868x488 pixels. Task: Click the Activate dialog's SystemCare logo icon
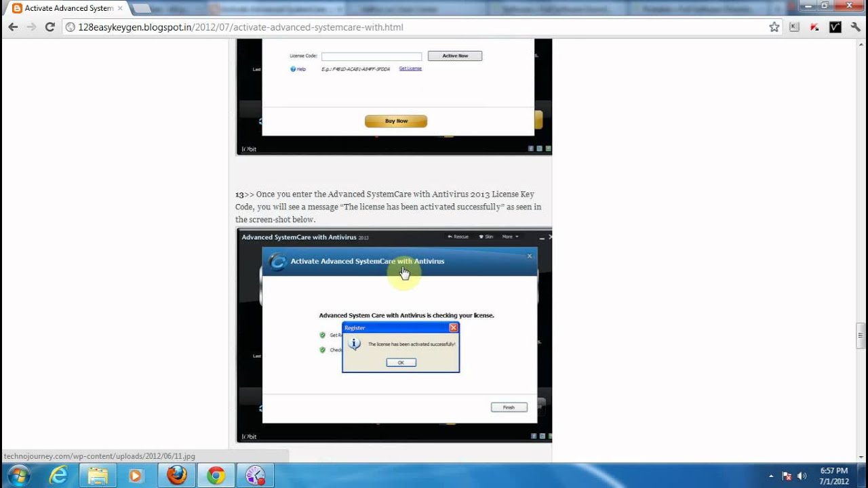(x=277, y=262)
